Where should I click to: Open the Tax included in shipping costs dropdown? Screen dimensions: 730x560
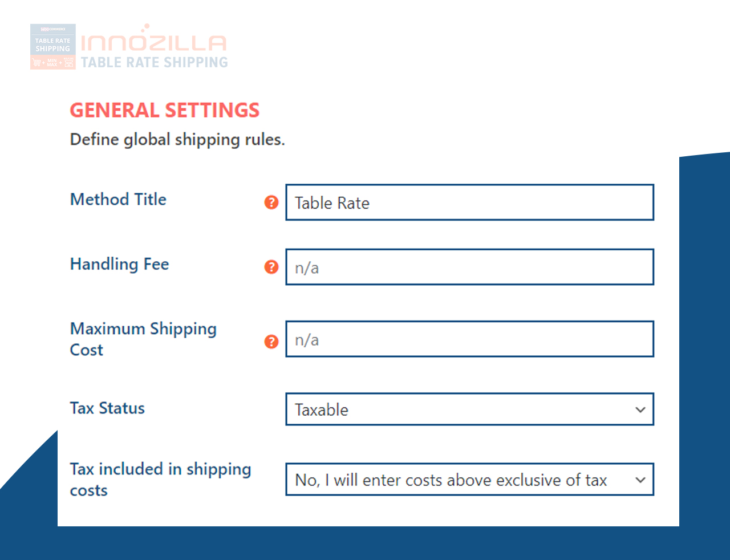(x=469, y=480)
